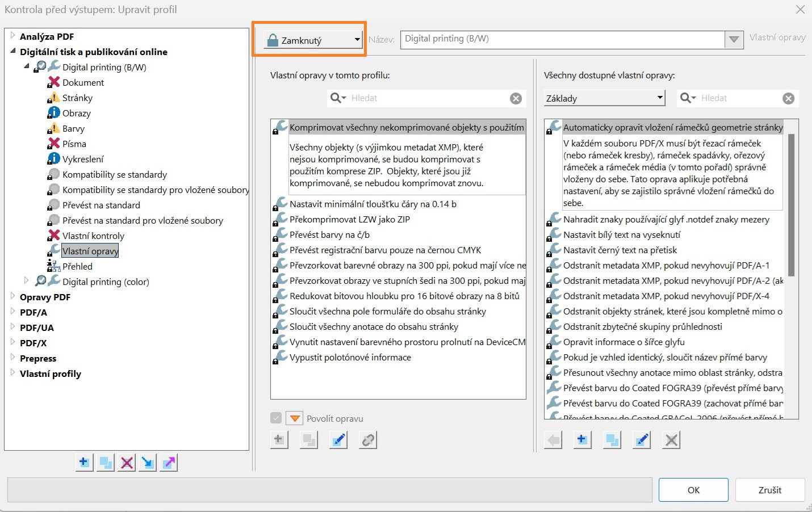Viewport: 812px width, 512px height.
Task: Cancel the dialog with Zrušit
Action: point(770,490)
